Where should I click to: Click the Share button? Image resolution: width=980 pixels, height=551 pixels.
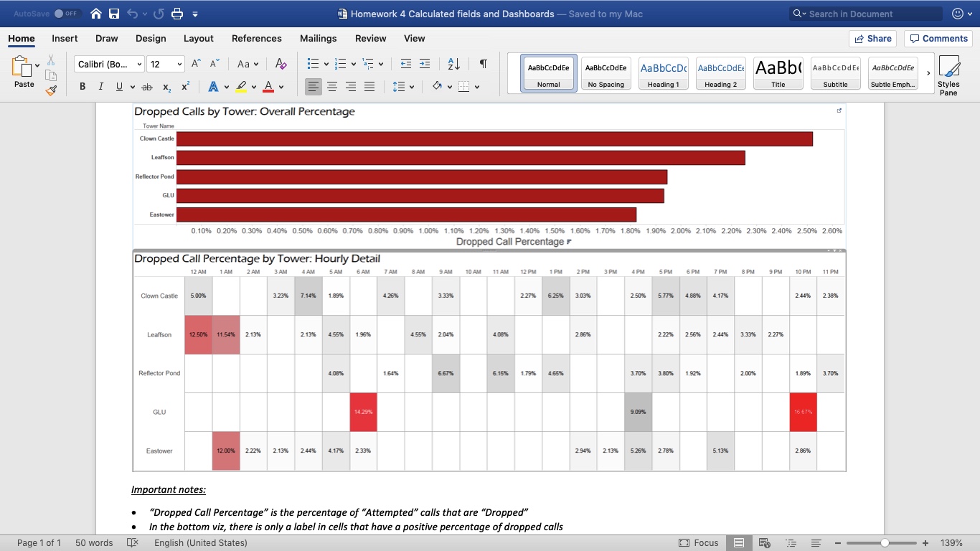[x=872, y=38]
